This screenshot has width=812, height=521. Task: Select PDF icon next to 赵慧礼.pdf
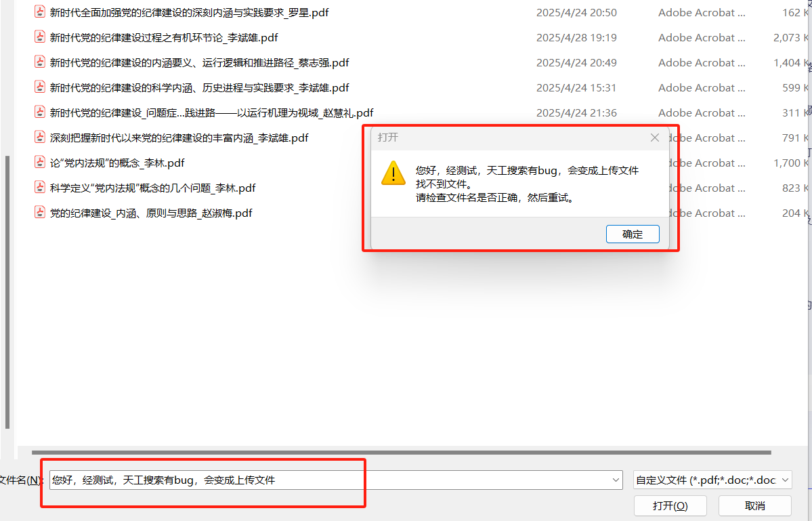pos(40,112)
